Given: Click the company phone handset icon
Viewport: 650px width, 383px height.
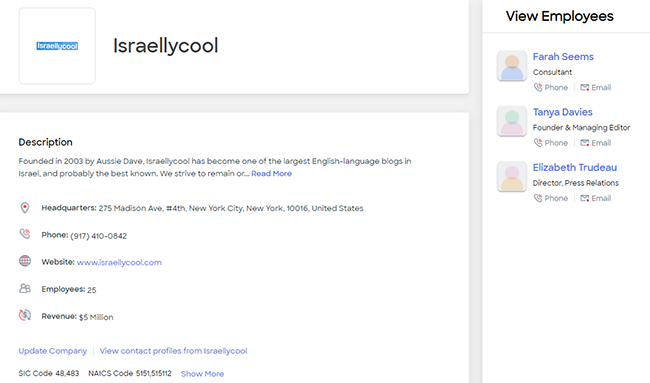Looking at the screenshot, I should click(x=25, y=234).
